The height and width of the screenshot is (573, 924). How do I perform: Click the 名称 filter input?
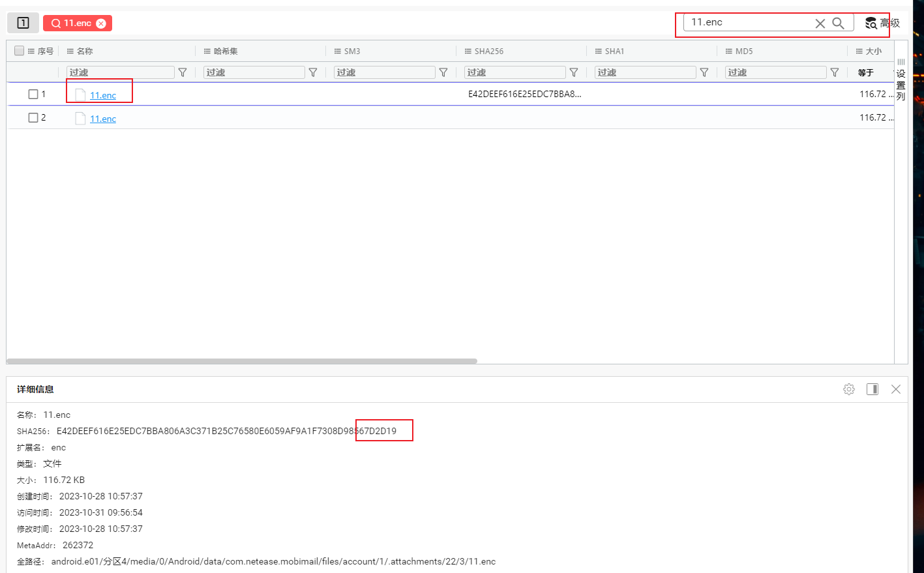pos(121,72)
